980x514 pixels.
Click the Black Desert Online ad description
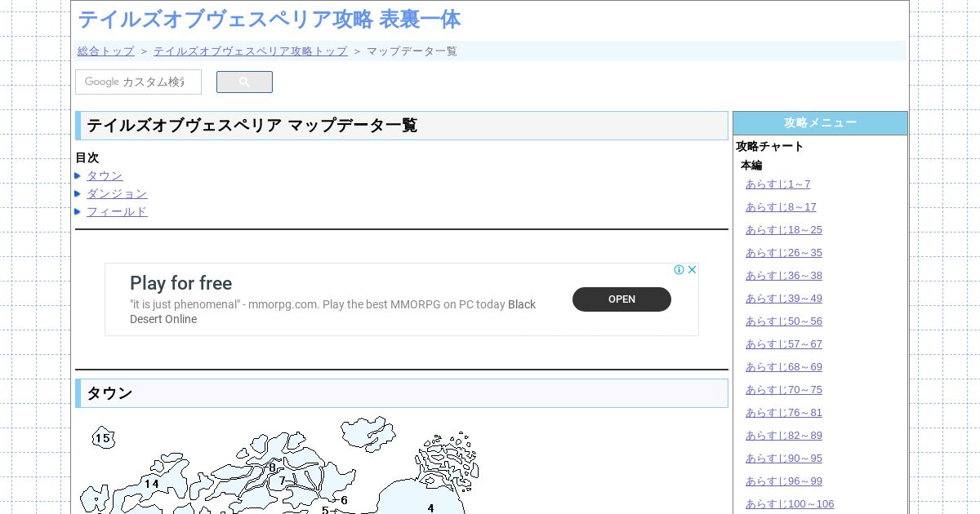(x=332, y=312)
